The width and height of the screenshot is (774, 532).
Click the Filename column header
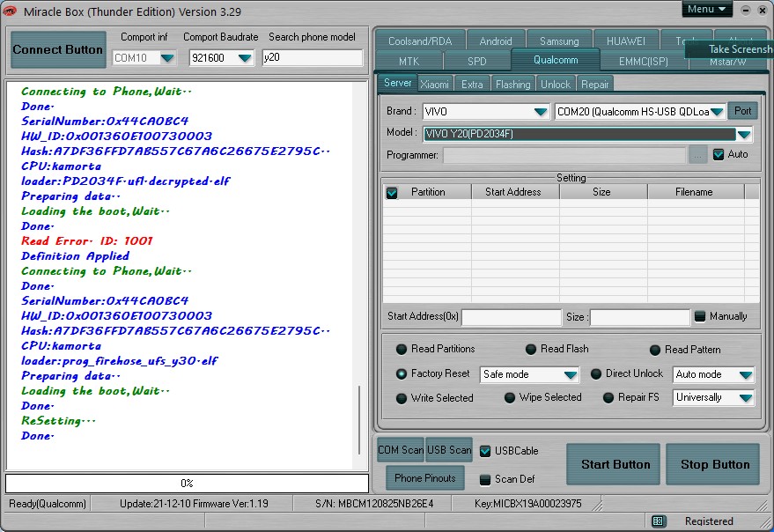coord(696,192)
